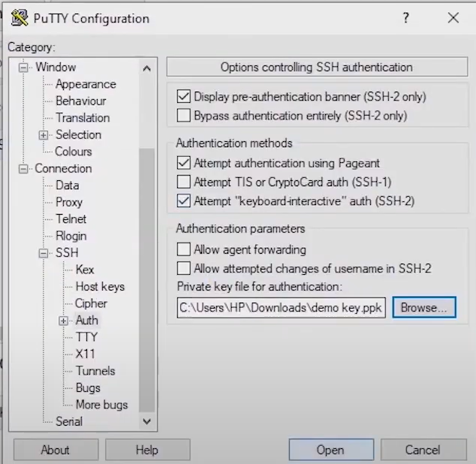
Task: Open Translation category
Action: coord(83,118)
